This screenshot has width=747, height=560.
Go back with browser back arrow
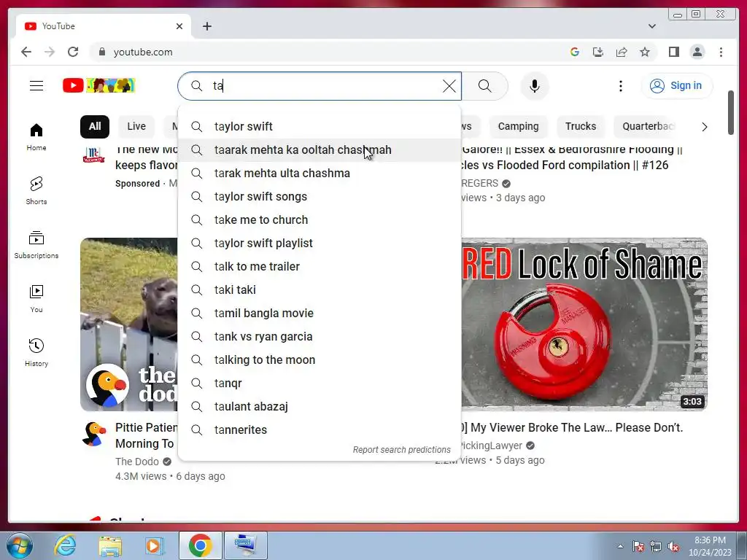tap(26, 52)
